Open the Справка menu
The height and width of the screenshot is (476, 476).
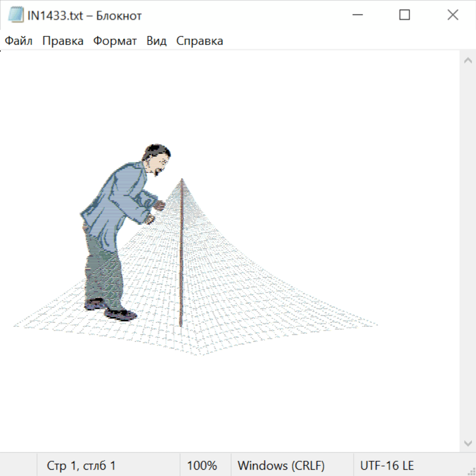pos(199,41)
